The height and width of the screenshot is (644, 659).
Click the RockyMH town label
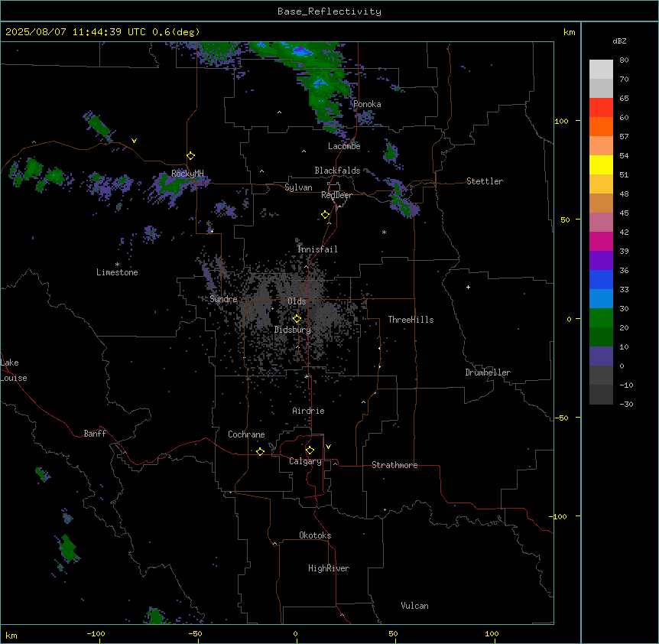pyautogui.click(x=187, y=173)
